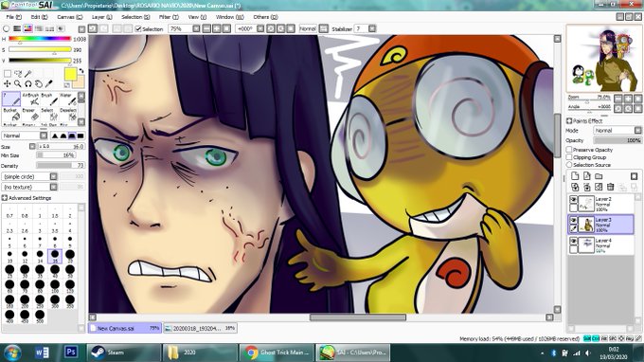Zoom out with minus button in top toolbar
This screenshot has height=362, width=644.
[x=206, y=28]
